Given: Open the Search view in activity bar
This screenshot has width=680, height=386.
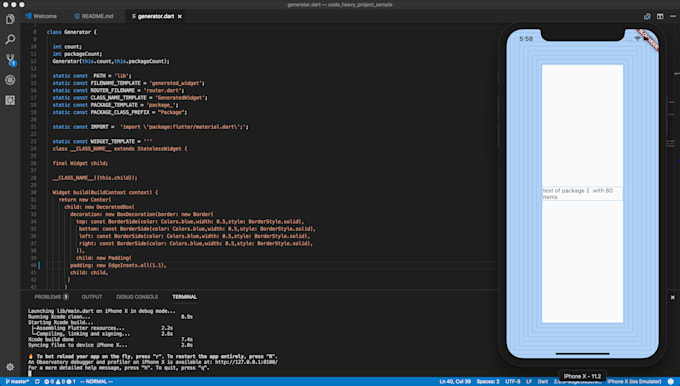Looking at the screenshot, I should 10,39.
